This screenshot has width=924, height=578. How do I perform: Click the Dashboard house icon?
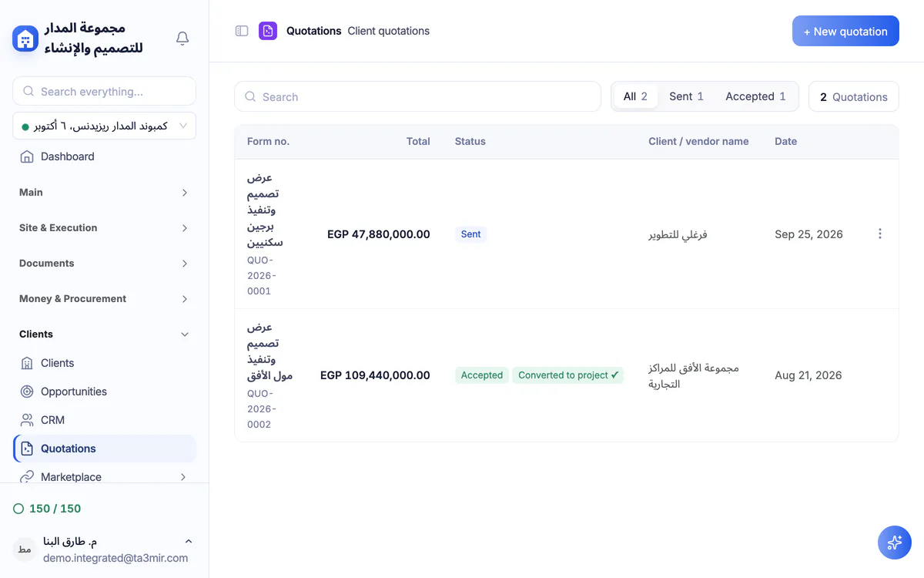[27, 156]
